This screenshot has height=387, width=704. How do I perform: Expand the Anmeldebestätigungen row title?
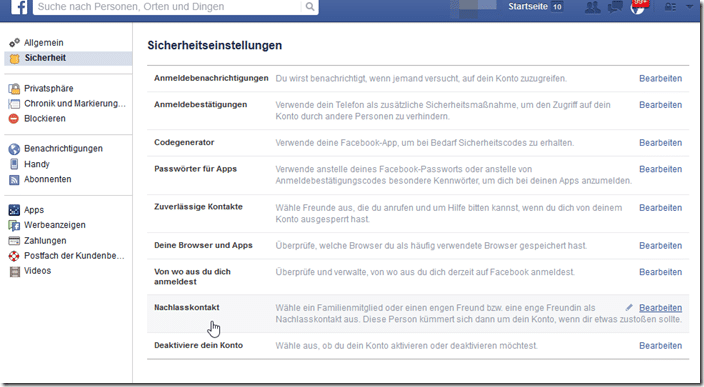point(200,105)
